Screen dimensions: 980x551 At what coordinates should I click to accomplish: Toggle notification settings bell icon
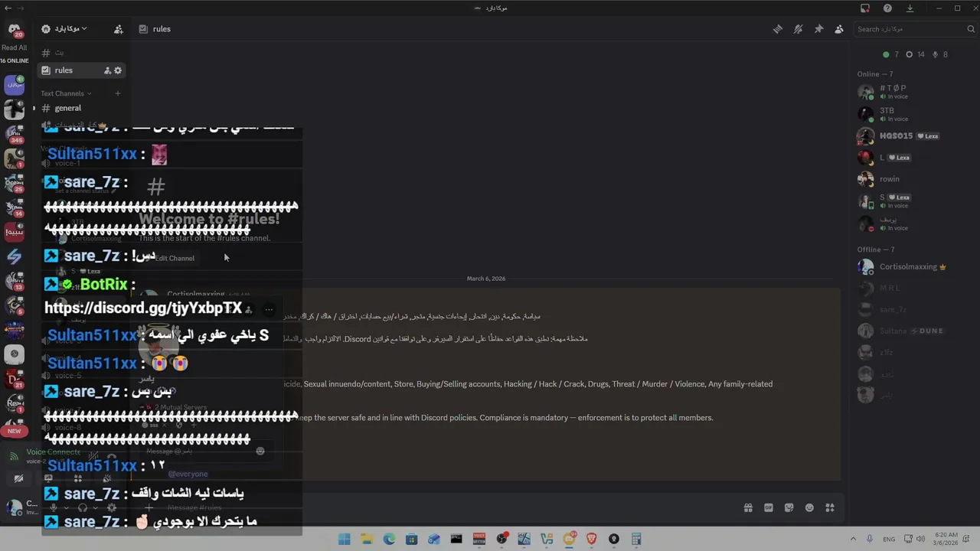(798, 29)
